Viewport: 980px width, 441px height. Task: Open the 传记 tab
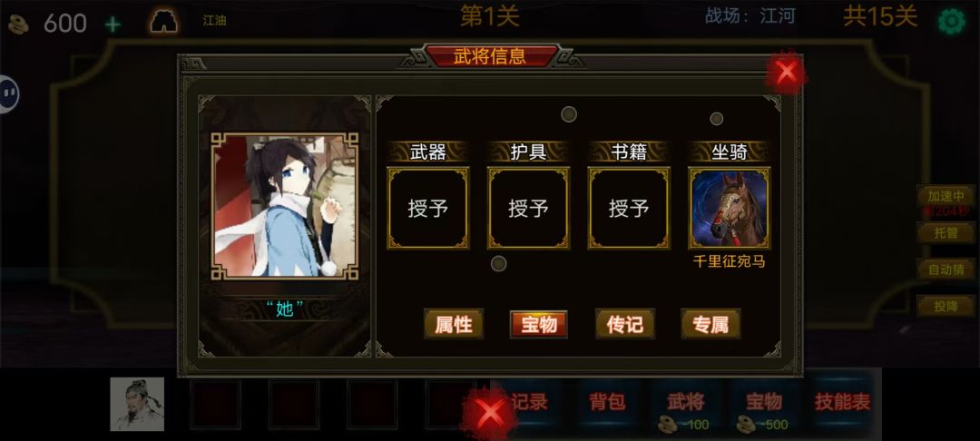click(x=625, y=324)
